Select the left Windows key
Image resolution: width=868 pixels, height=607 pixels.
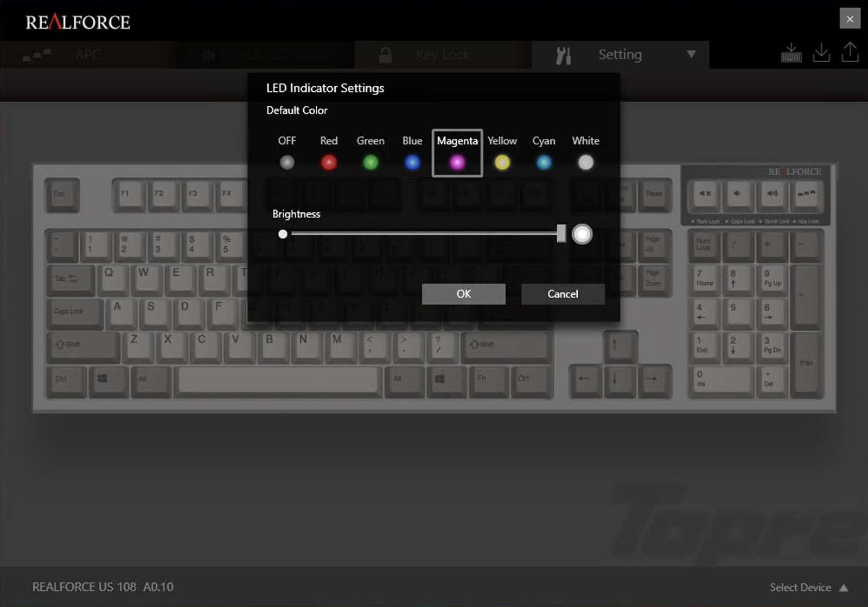pos(108,382)
